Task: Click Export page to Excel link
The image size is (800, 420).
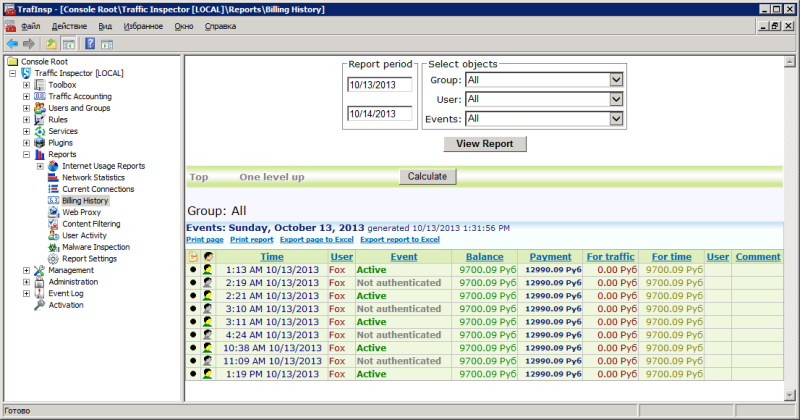Action: click(x=316, y=239)
